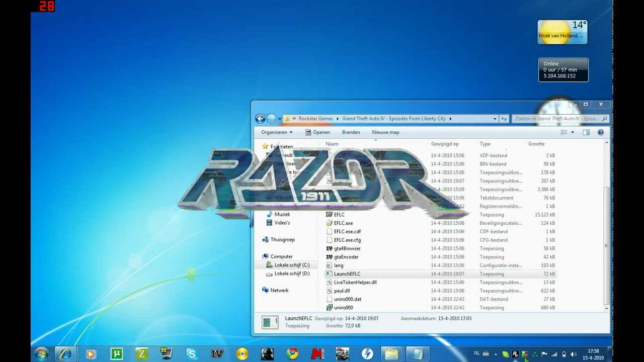Switch to the Explorer folder taskbar button
The height and width of the screenshot is (362, 644).
pyautogui.click(x=392, y=354)
